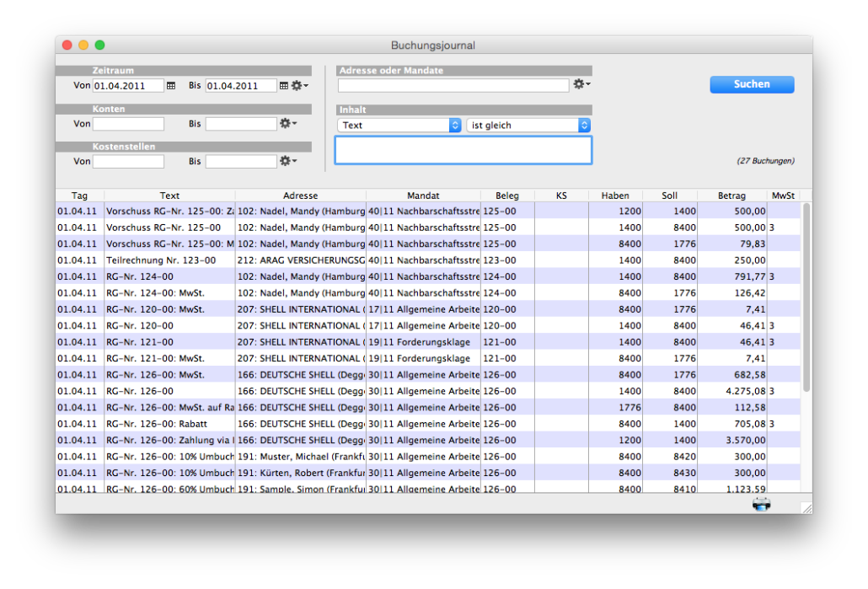The image size is (868, 589).
Task: Open the Zeitraum gear options menu
Action: click(297, 85)
